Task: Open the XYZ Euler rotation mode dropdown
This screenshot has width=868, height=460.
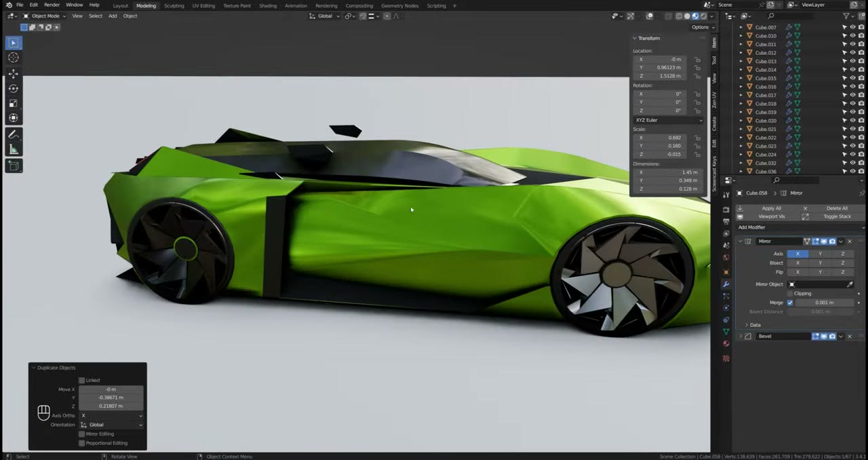Action: [668, 120]
